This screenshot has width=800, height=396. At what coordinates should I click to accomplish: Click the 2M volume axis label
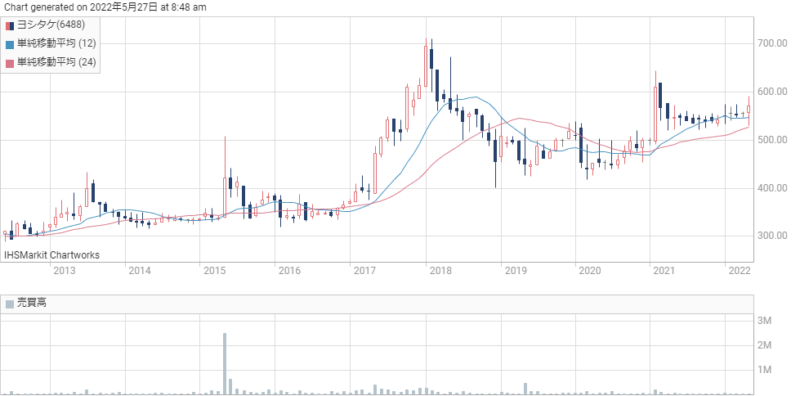pyautogui.click(x=764, y=345)
